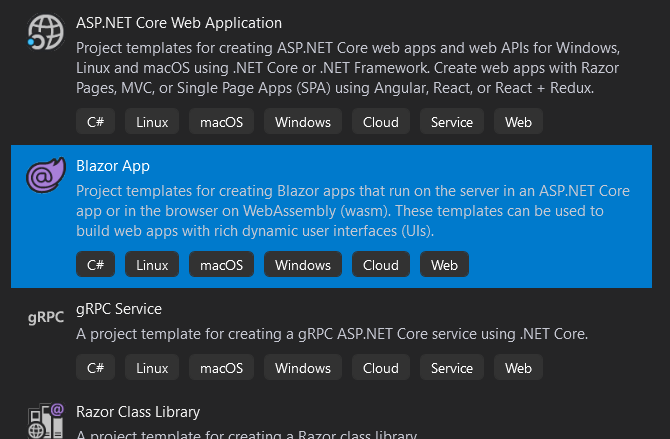Select the Razor Class Library template title
The image size is (670, 439).
(138, 412)
